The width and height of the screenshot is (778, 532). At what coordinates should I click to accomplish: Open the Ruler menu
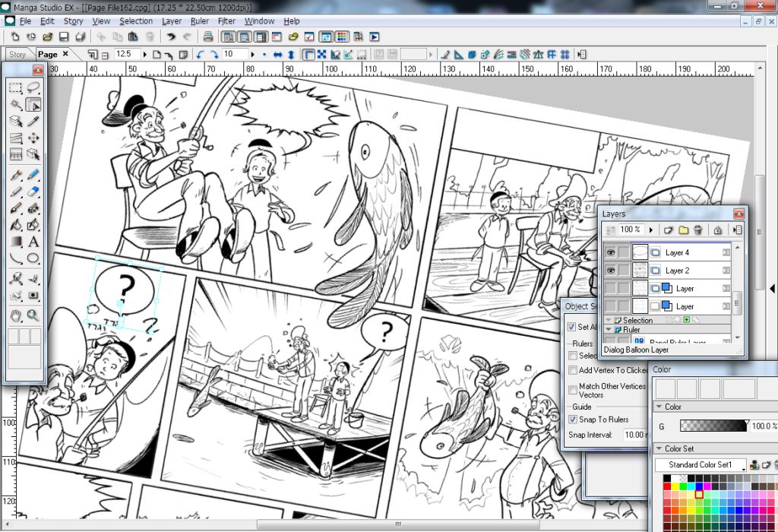coord(200,21)
